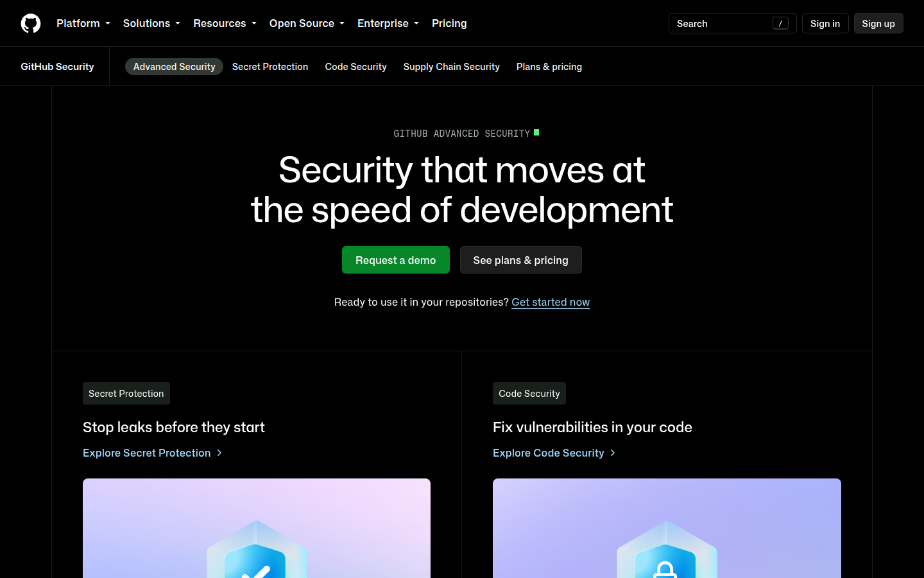Viewport: 924px width, 578px height.
Task: Click the Code Security label badge
Action: pos(529,394)
